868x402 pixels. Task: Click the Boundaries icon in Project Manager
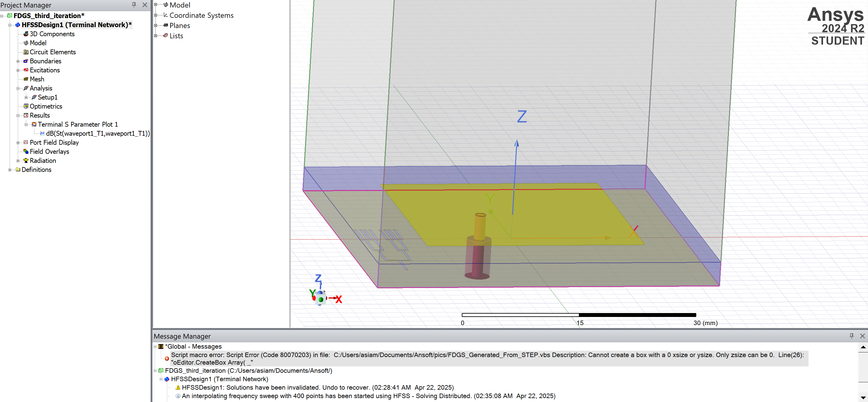coord(26,61)
